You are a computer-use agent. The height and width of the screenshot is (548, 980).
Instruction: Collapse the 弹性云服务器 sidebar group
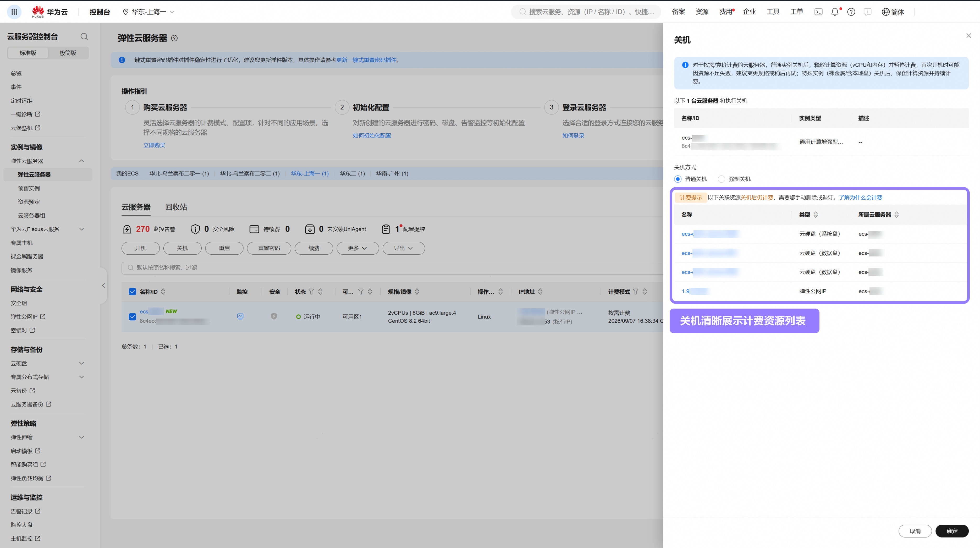81,161
